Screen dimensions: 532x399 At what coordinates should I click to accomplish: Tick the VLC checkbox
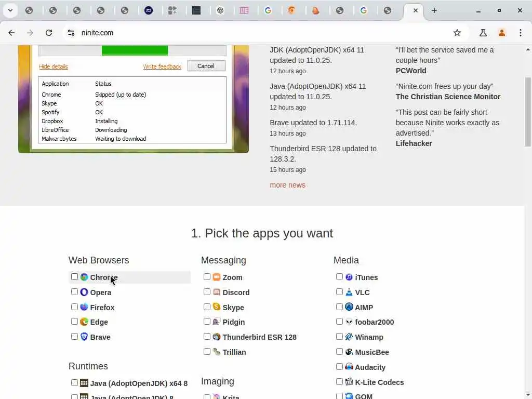pyautogui.click(x=339, y=292)
